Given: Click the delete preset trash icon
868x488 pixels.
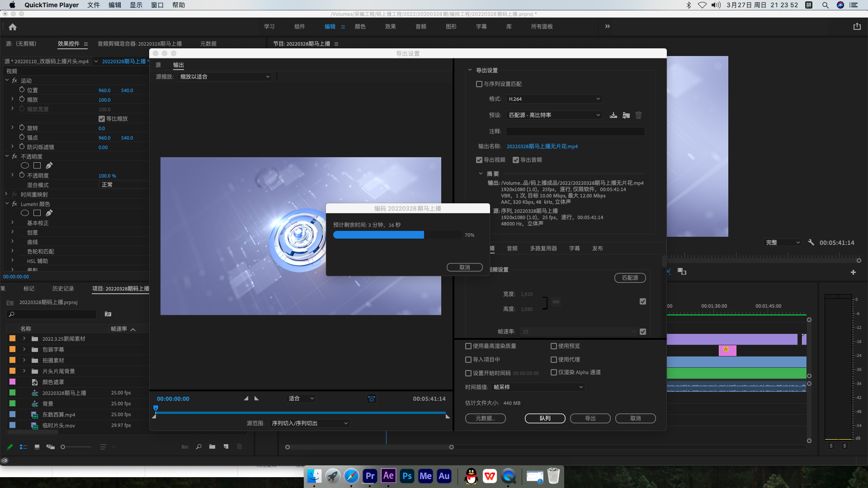Looking at the screenshot, I should (638, 115).
